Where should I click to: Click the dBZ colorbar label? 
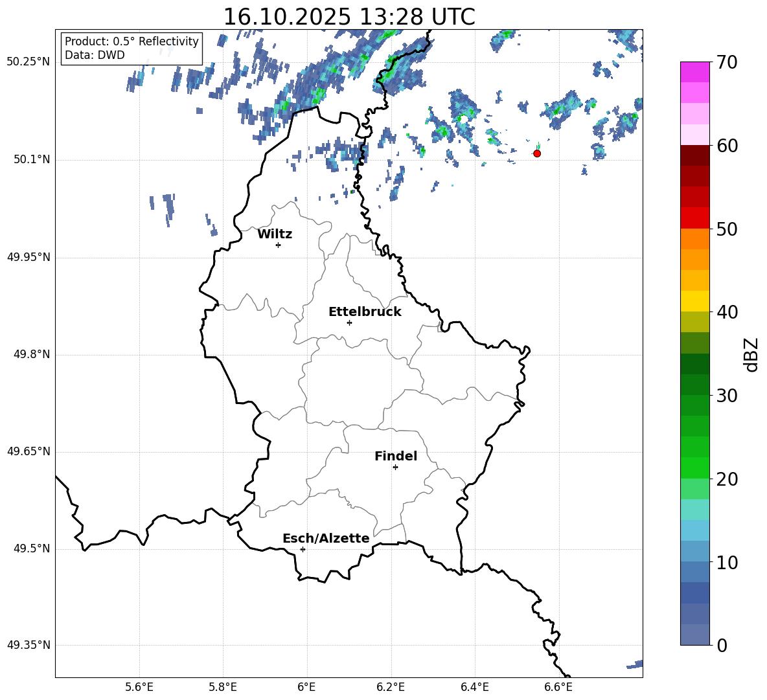751,354
